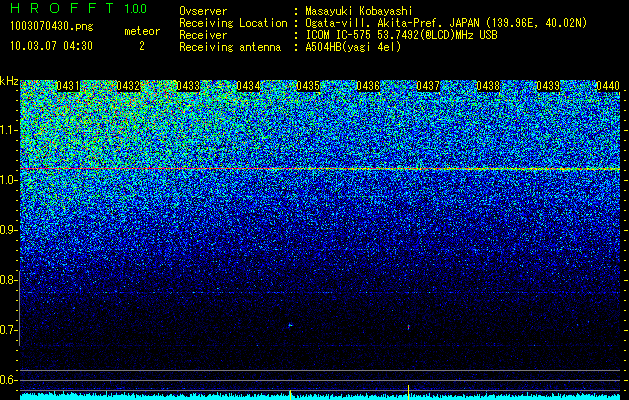Click the meteor count label
This screenshot has height=400, width=629.
(x=142, y=31)
